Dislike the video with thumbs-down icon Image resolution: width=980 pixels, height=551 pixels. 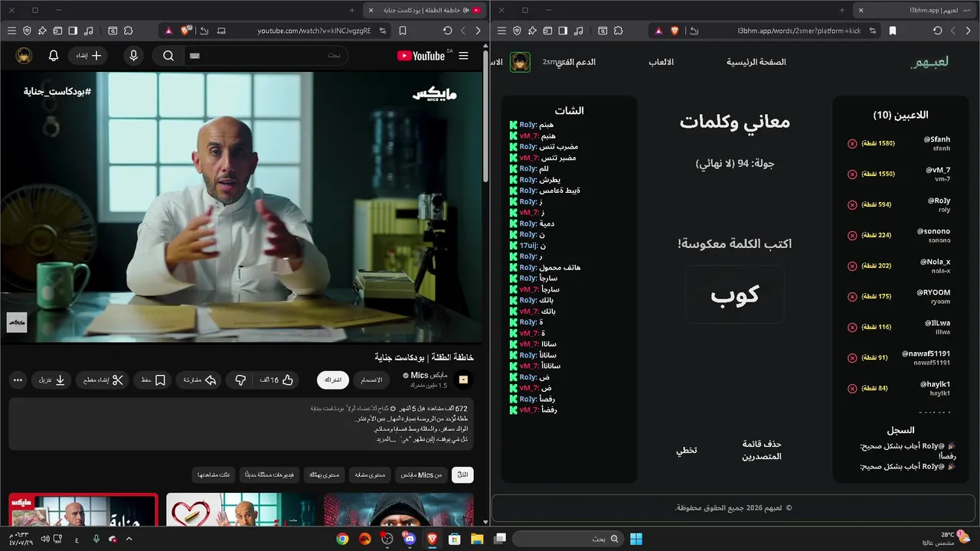[240, 380]
